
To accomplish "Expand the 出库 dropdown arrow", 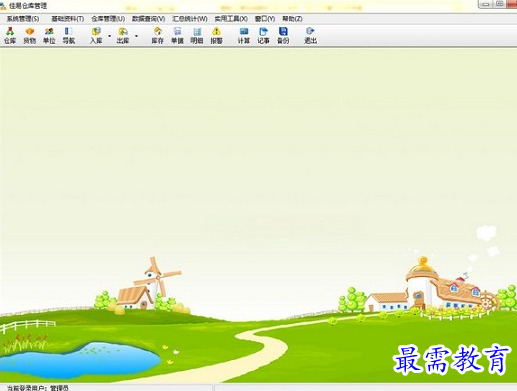I will (x=136, y=36).
